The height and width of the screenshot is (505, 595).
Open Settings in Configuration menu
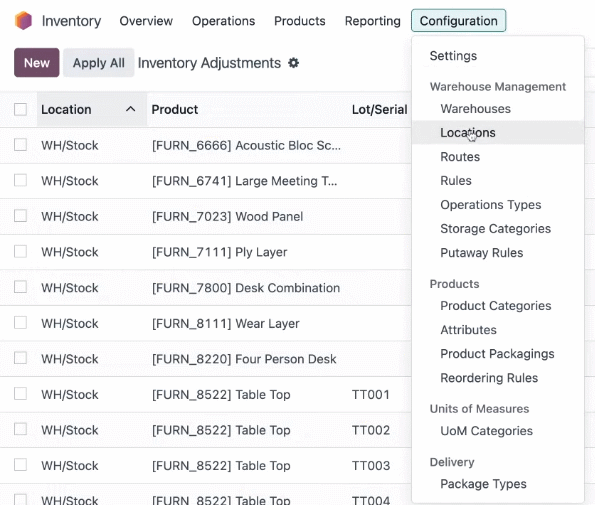453,56
